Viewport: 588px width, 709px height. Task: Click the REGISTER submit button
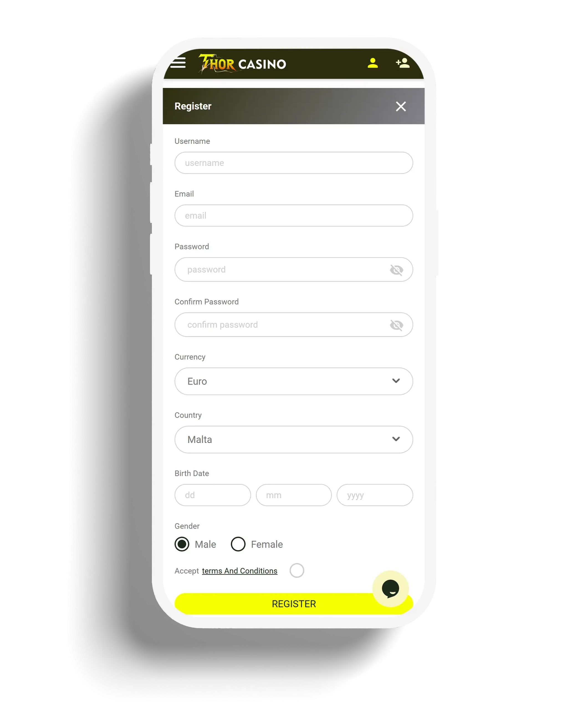293,603
